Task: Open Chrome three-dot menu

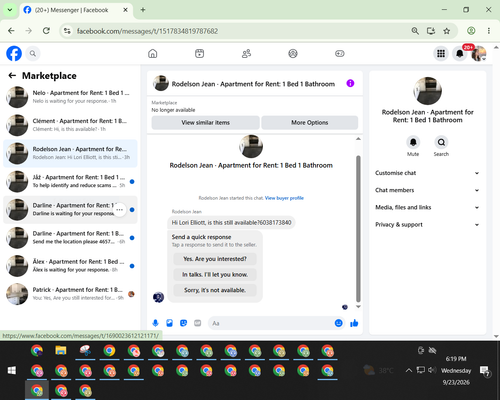Action: point(489,31)
